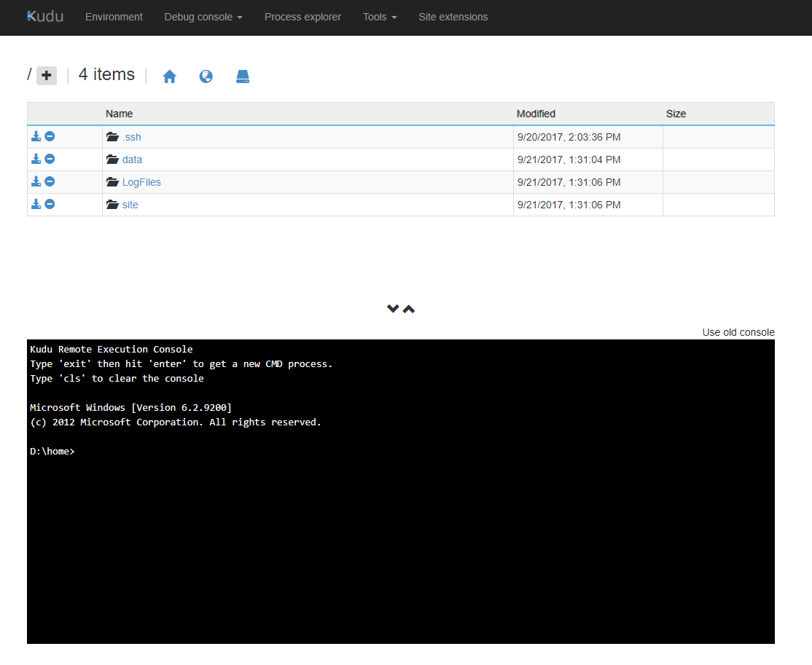Expand file panel with up chevron
Image resolution: width=812 pixels, height=665 pixels.
point(409,309)
